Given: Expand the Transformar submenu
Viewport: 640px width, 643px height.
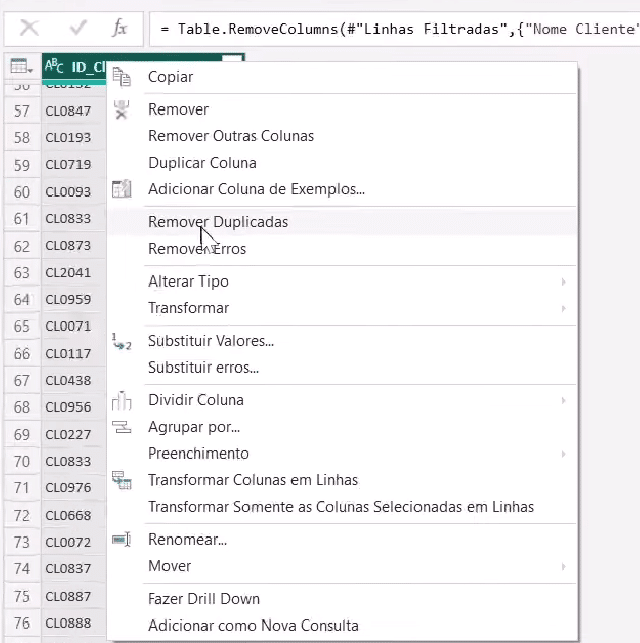Looking at the screenshot, I should [x=342, y=308].
